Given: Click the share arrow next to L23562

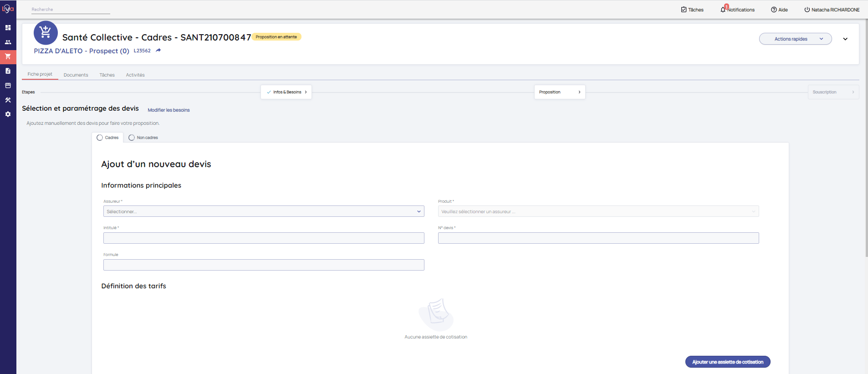Looking at the screenshot, I should tap(158, 51).
